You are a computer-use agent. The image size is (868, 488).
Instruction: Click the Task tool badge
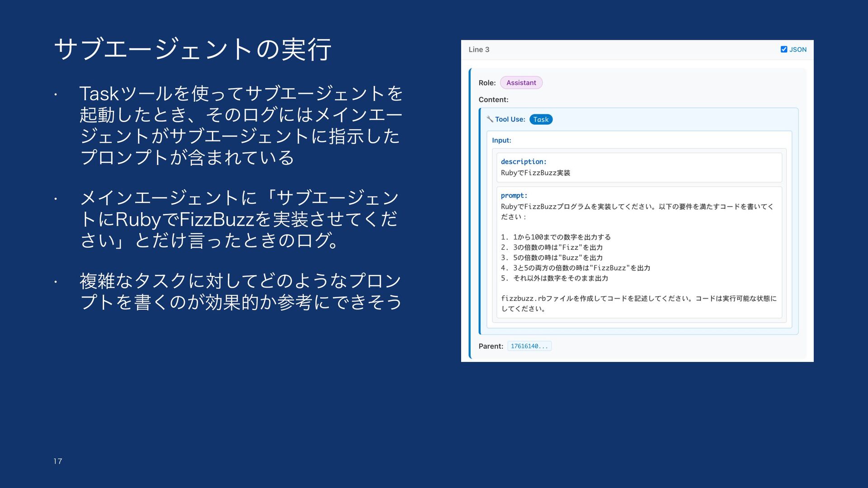541,119
